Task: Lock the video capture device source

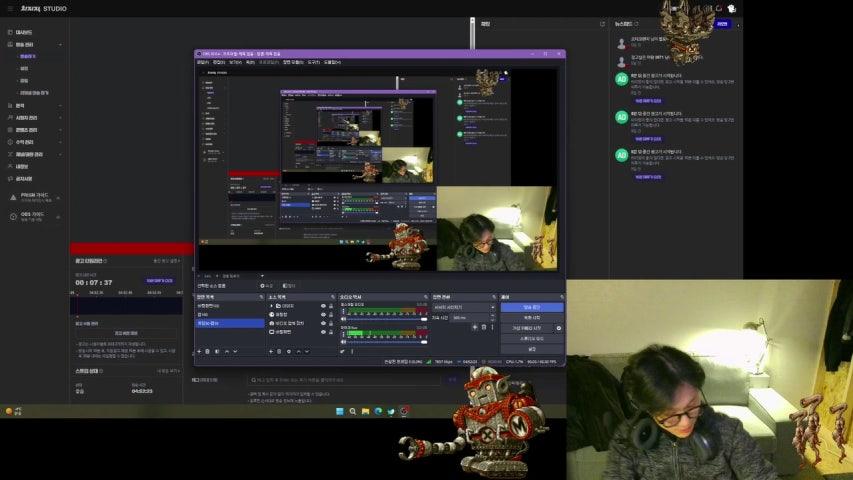Action: pyautogui.click(x=331, y=323)
